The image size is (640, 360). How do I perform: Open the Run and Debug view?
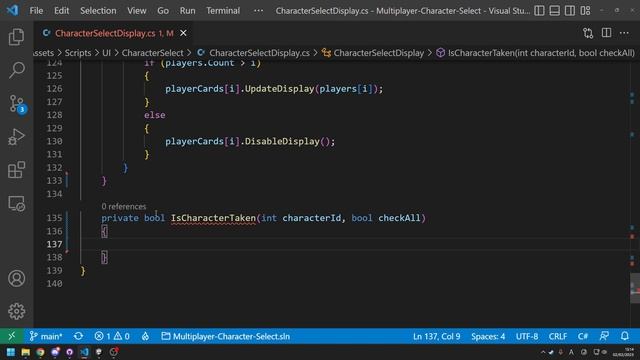tap(16, 137)
